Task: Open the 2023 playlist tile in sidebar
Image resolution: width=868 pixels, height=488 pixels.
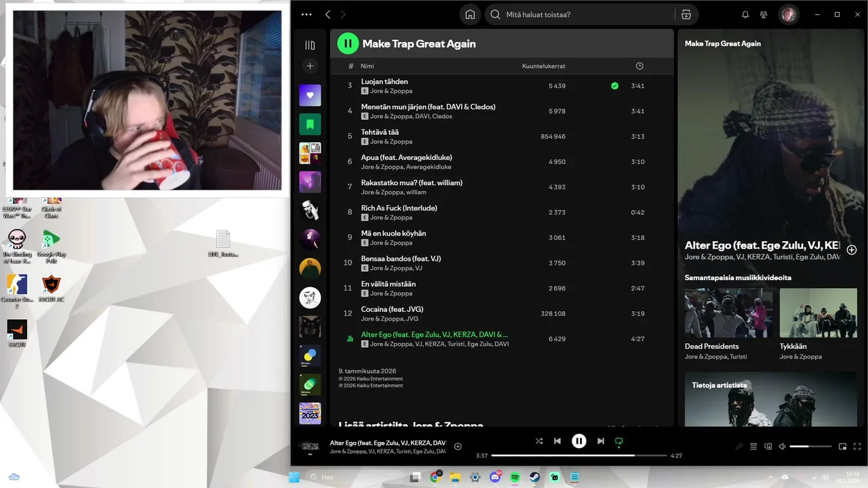Action: (x=310, y=413)
